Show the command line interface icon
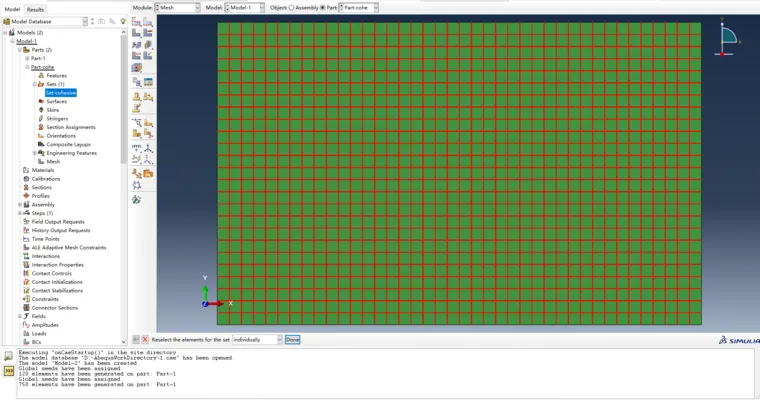Viewport: 760px width, 400px height. coord(9,371)
